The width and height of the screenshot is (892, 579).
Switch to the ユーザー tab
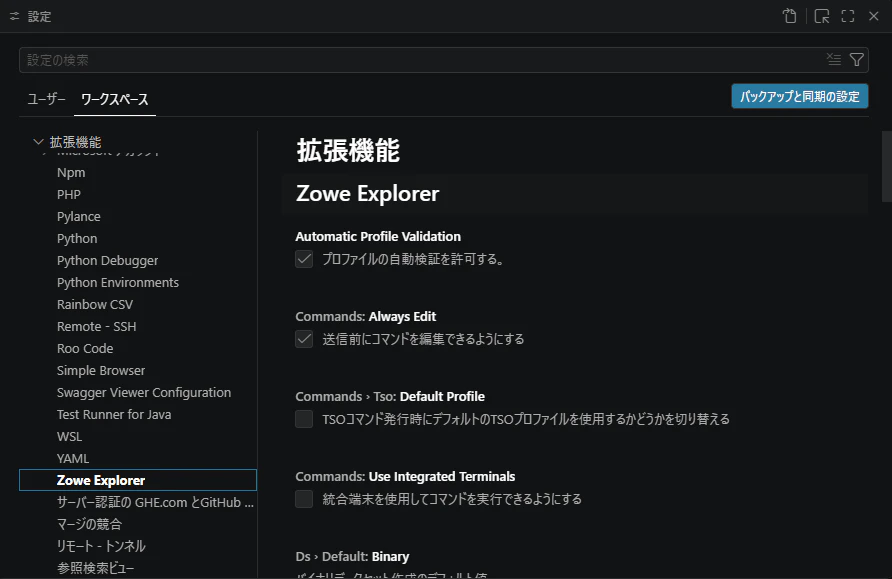click(47, 99)
